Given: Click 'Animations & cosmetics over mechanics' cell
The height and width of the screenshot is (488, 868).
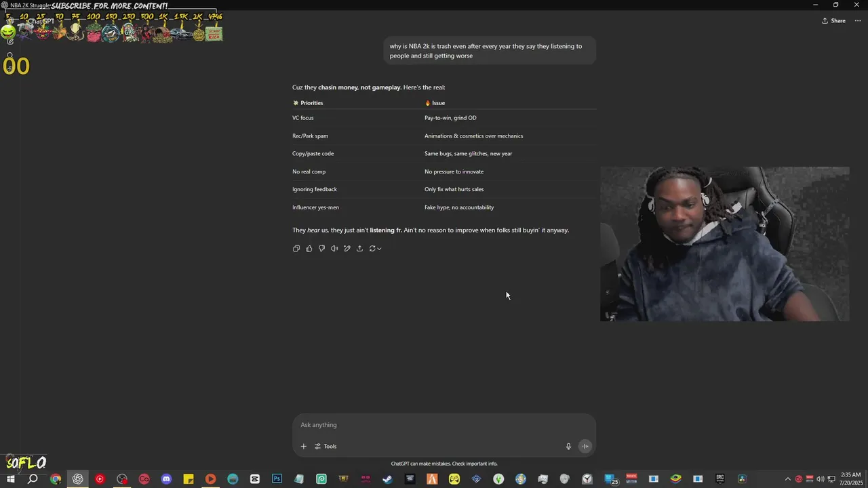Looking at the screenshot, I should tap(473, 136).
